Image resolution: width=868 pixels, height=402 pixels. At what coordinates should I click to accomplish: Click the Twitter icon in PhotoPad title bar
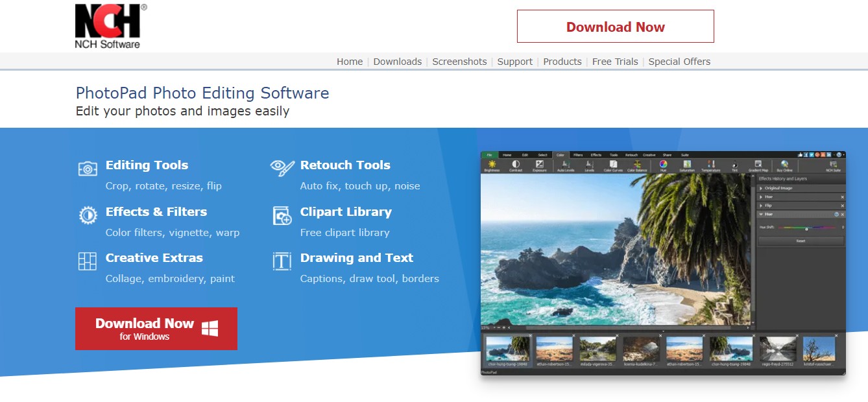pyautogui.click(x=810, y=155)
